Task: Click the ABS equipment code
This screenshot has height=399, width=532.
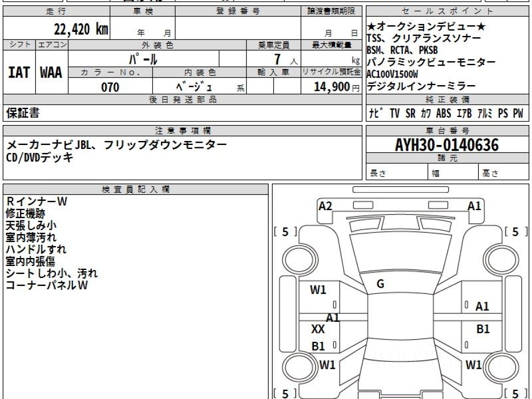Action: 443,114
